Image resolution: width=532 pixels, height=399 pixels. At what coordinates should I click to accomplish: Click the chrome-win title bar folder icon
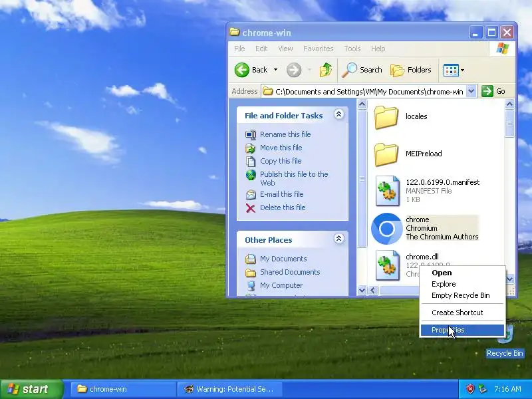[x=235, y=32]
